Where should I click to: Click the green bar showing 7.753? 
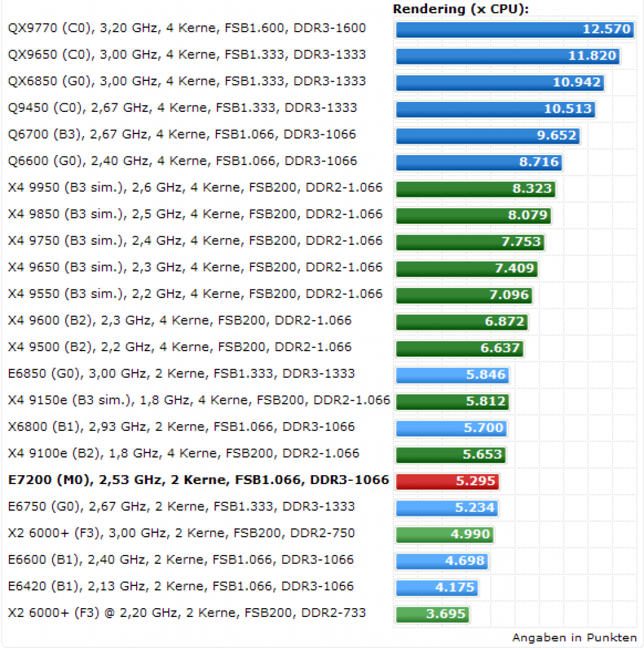coord(470,242)
